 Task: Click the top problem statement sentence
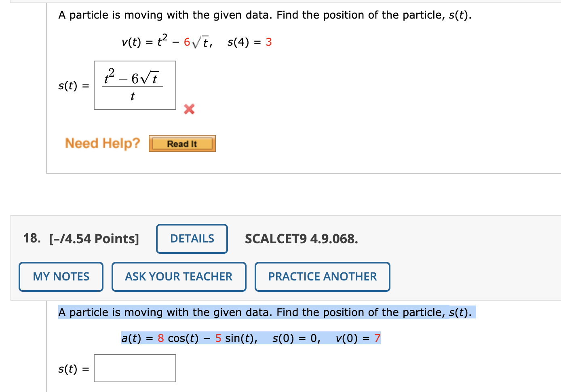[x=265, y=15]
